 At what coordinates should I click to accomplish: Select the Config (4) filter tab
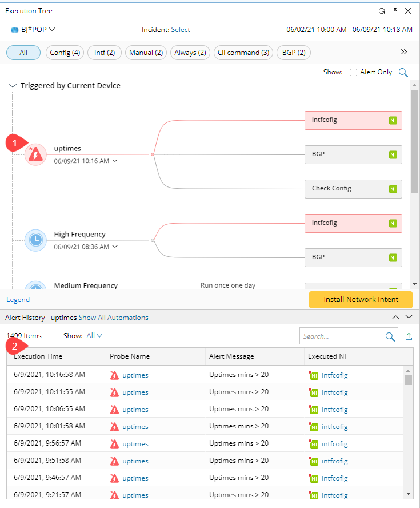coord(65,53)
